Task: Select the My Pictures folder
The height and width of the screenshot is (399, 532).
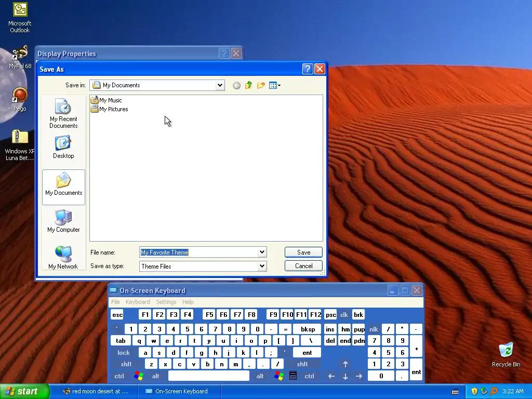Action: [x=109, y=109]
